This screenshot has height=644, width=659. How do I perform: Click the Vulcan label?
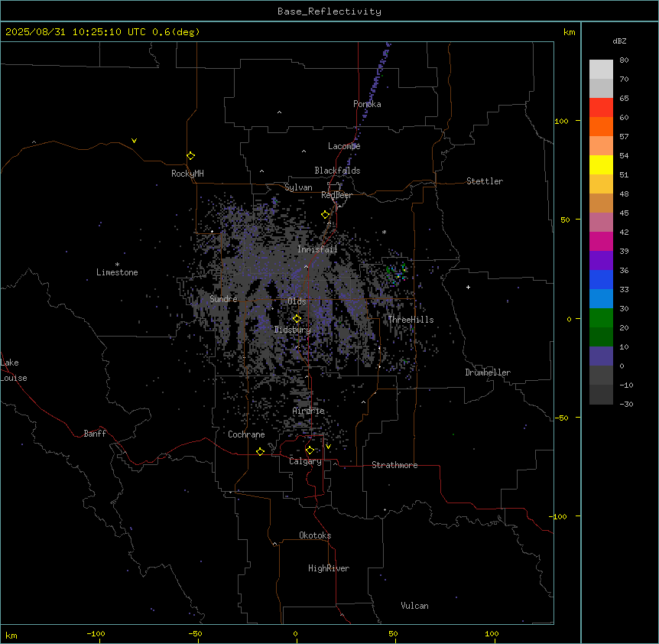[414, 606]
